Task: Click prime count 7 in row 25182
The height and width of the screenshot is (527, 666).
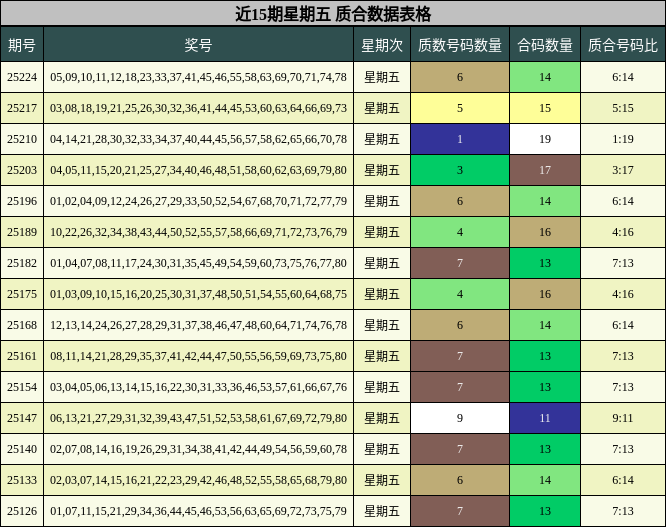Action: [460, 263]
